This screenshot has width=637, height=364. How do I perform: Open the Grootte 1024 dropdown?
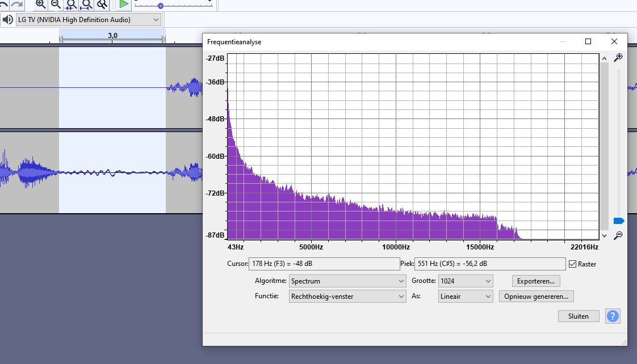tap(466, 281)
